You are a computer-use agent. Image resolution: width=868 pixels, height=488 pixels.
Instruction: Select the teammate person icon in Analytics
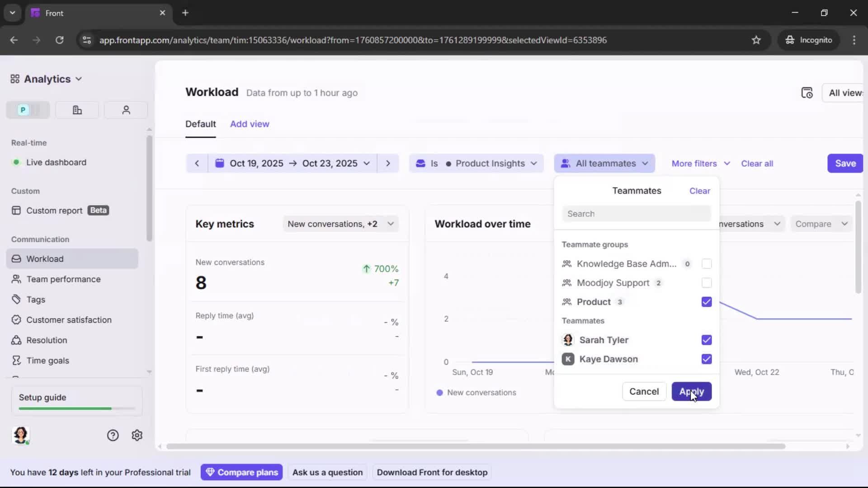point(126,110)
